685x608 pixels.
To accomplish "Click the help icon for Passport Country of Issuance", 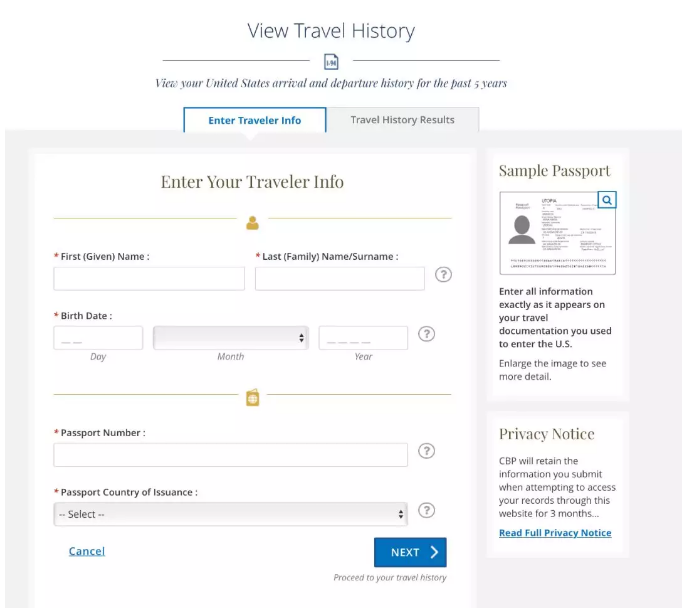I will [426, 510].
